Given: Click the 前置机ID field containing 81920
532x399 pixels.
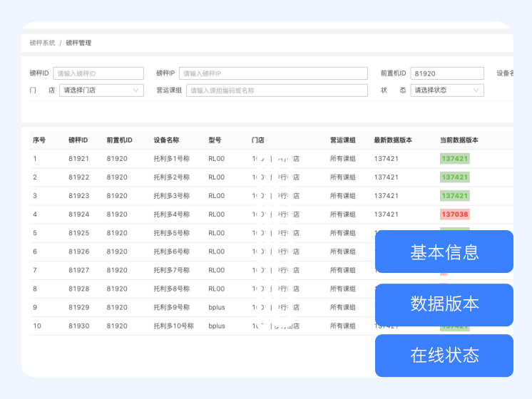Looking at the screenshot, I should [x=447, y=73].
